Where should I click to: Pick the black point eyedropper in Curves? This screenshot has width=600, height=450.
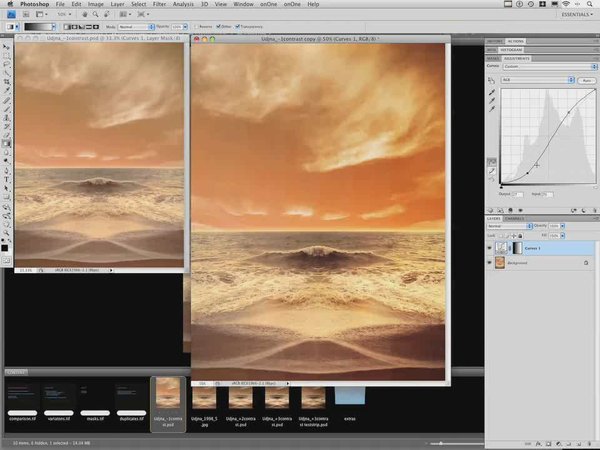tap(492, 91)
